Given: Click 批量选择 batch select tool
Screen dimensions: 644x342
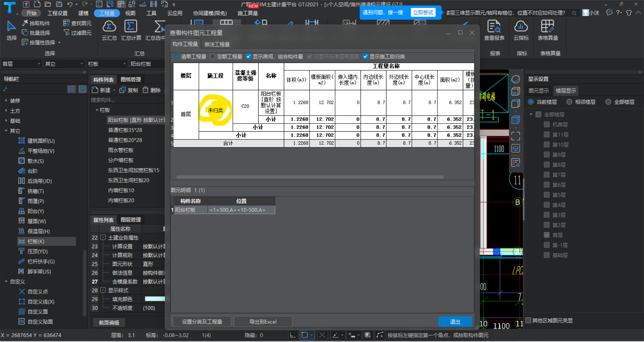Looking at the screenshot, I should click(36, 33).
